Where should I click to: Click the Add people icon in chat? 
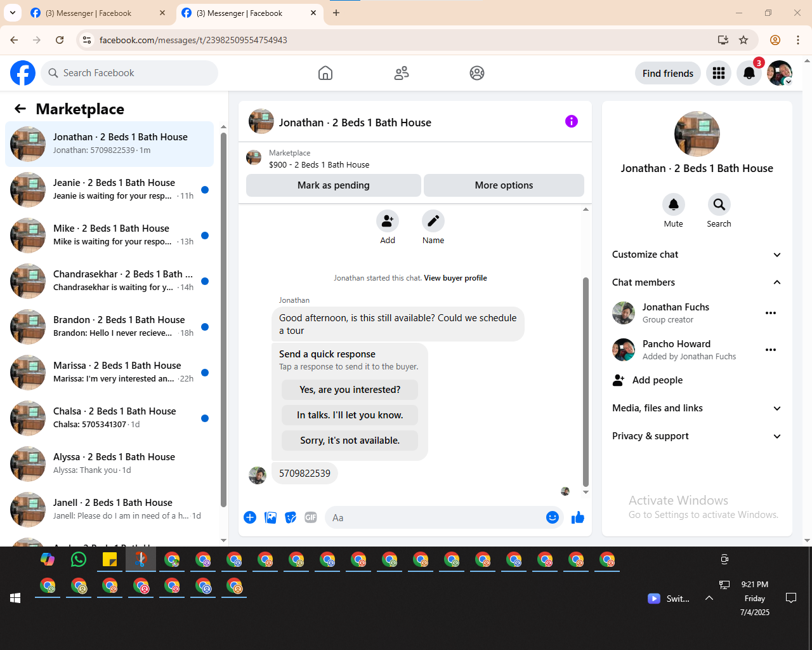point(388,221)
